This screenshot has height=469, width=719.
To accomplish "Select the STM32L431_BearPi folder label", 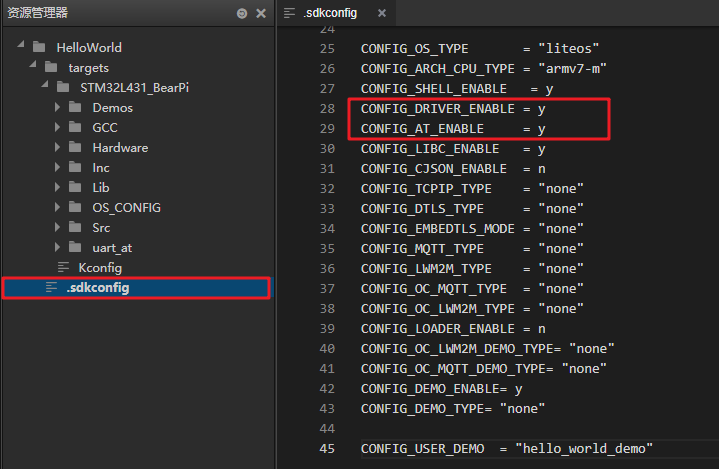I will (134, 88).
